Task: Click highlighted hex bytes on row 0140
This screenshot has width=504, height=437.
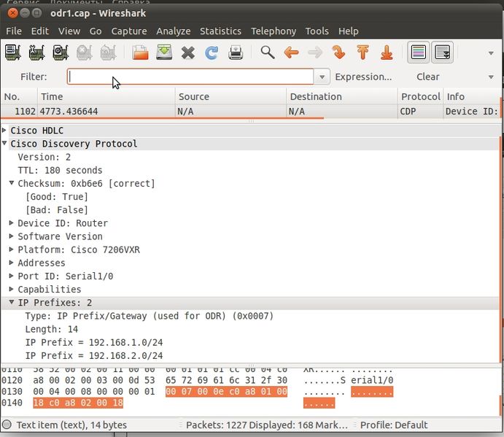Action: 78,403
